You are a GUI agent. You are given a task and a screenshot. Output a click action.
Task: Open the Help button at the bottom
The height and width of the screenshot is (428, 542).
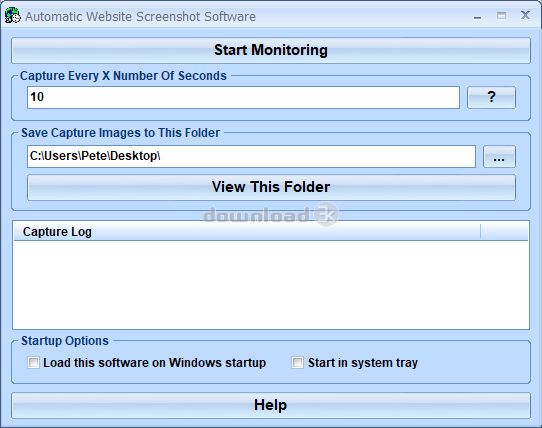pos(271,405)
